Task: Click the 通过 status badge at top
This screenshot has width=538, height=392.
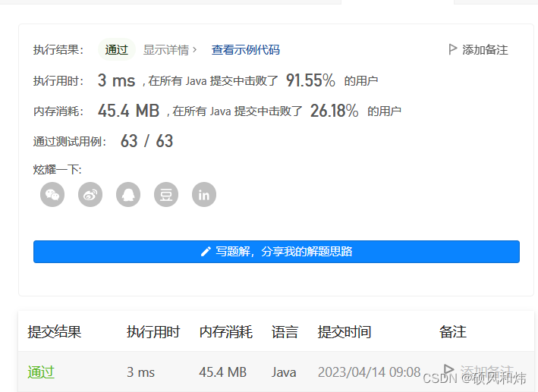Action: tap(117, 50)
